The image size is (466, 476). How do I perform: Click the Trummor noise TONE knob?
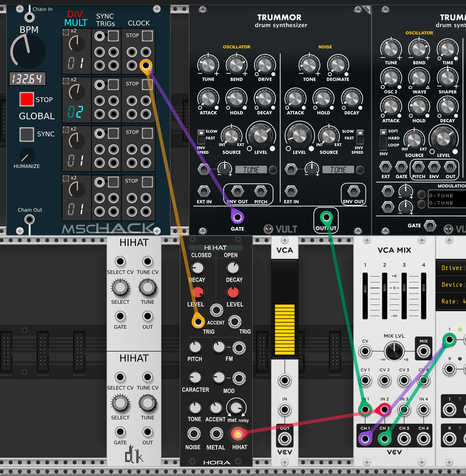coord(309,65)
